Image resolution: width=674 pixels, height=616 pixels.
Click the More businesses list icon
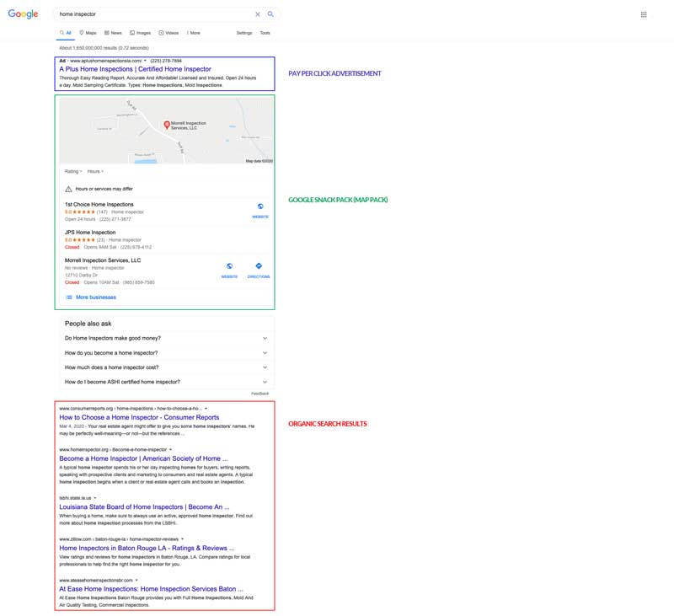pyautogui.click(x=69, y=297)
